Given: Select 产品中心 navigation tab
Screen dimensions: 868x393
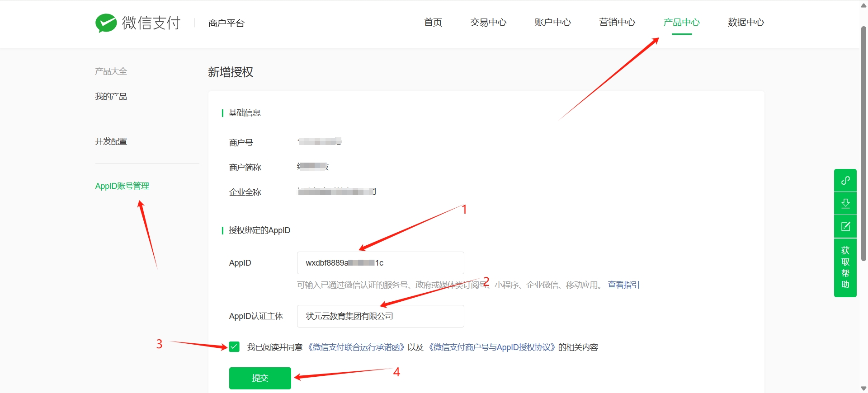Looking at the screenshot, I should coord(681,22).
